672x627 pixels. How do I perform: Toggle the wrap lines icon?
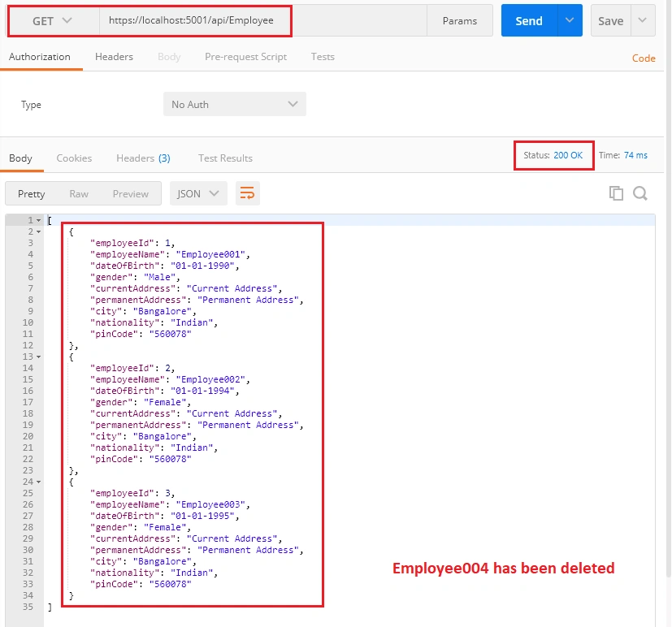click(x=247, y=193)
